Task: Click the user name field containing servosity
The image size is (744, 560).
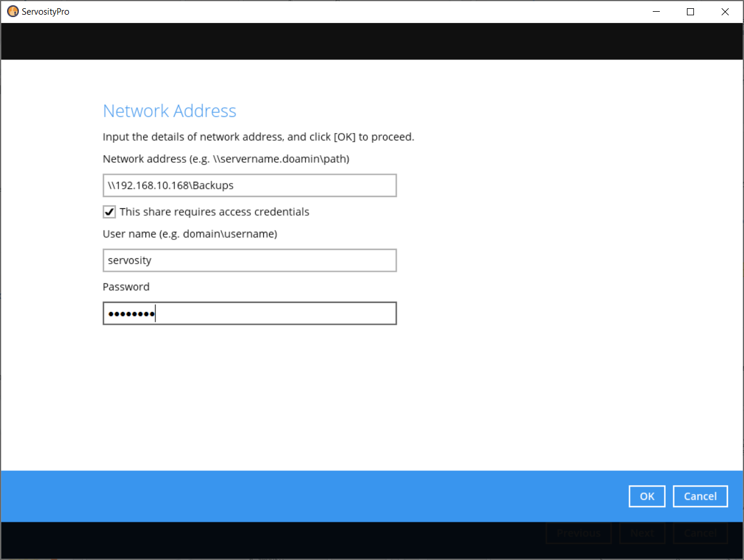Action: (x=250, y=260)
